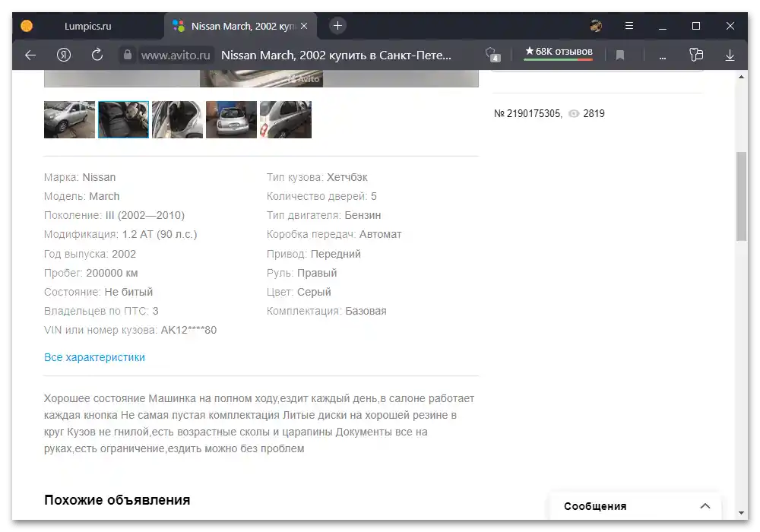Open Yandex home via the Я icon
This screenshot has height=532, width=760.
(x=64, y=55)
